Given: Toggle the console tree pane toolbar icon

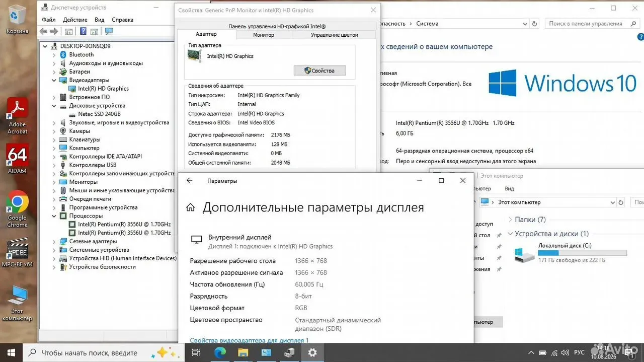Looking at the screenshot, I should [69, 31].
